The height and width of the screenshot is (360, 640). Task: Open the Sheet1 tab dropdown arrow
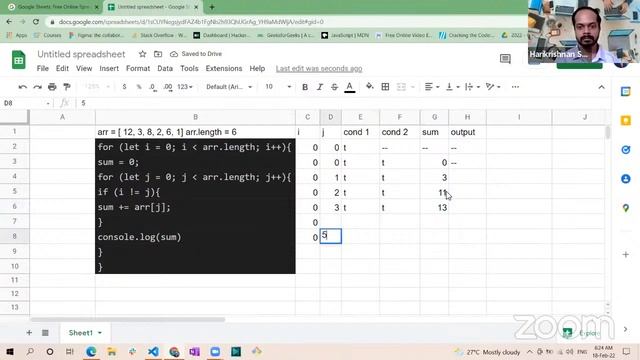click(x=100, y=333)
